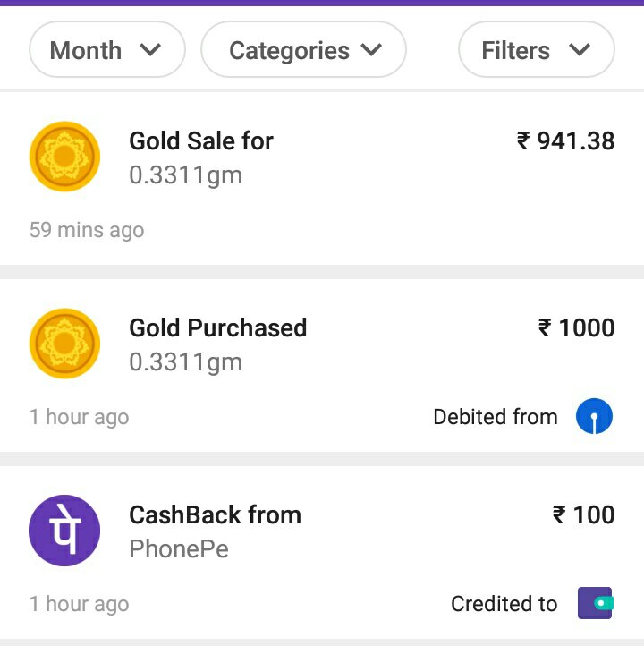This screenshot has height=646, width=644.
Task: Tap the 59 mins ago timestamp
Action: (87, 230)
